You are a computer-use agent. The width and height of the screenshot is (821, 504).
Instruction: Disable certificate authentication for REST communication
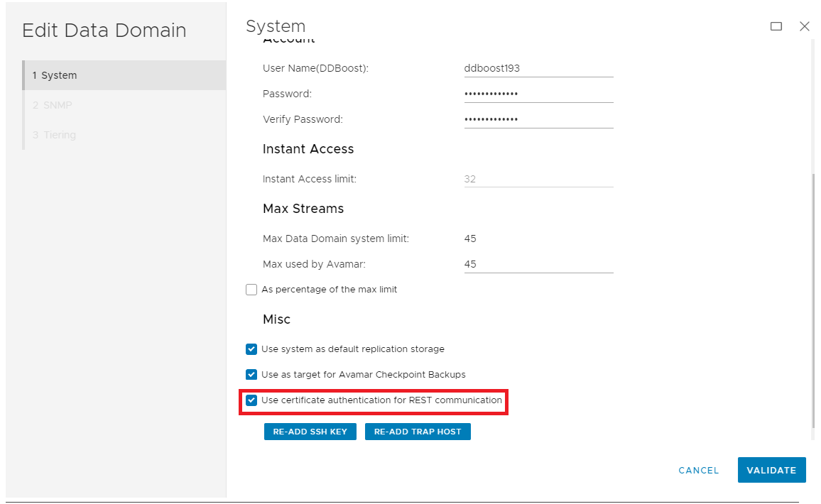[x=251, y=400]
